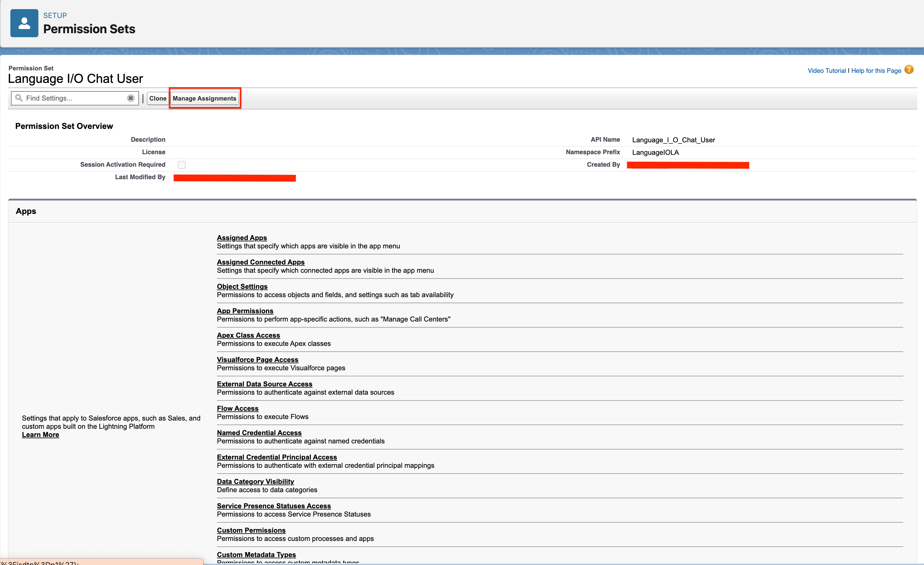
Task: Open Assigned Connected Apps settings
Action: point(261,262)
